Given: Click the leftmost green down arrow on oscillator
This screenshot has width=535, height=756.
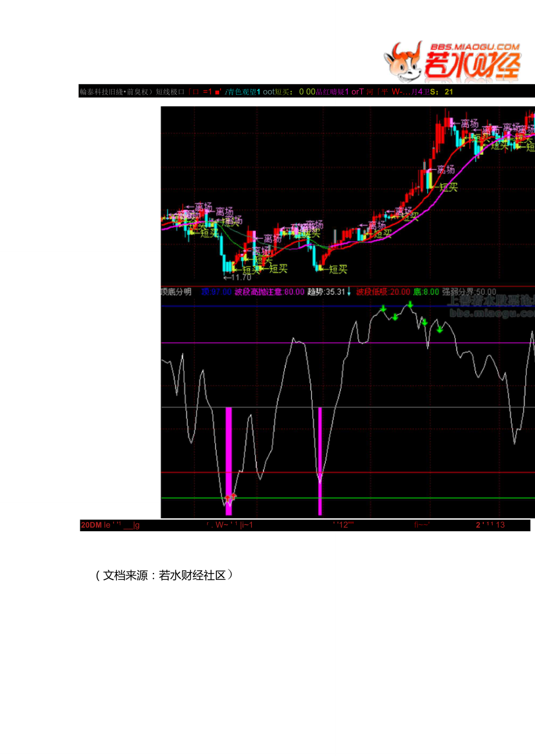Looking at the screenshot, I should coord(383,308).
